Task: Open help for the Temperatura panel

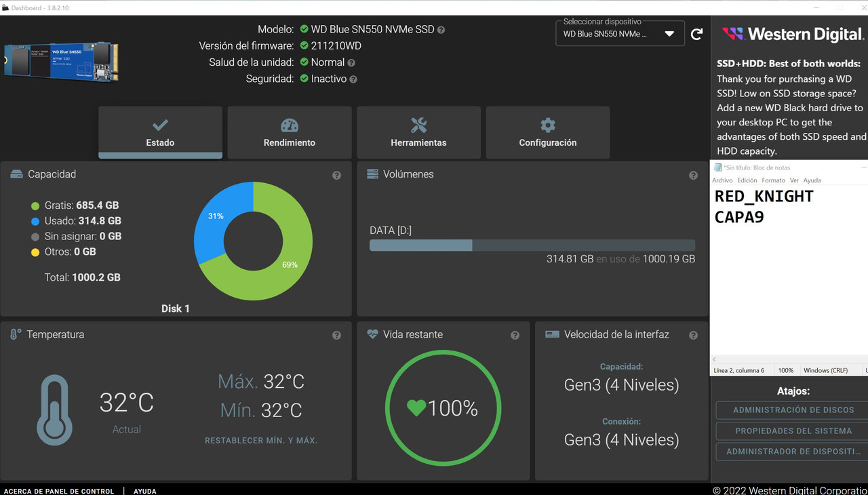Action: point(336,335)
